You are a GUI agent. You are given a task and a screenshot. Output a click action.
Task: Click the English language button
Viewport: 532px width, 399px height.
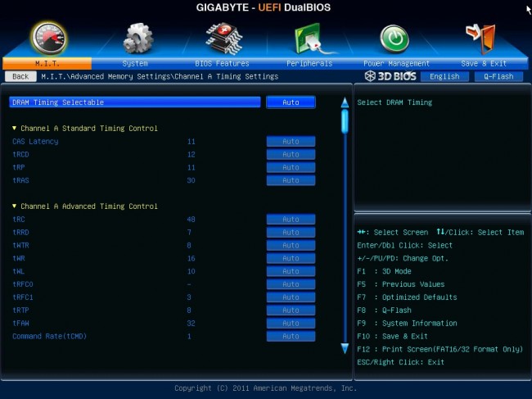444,76
